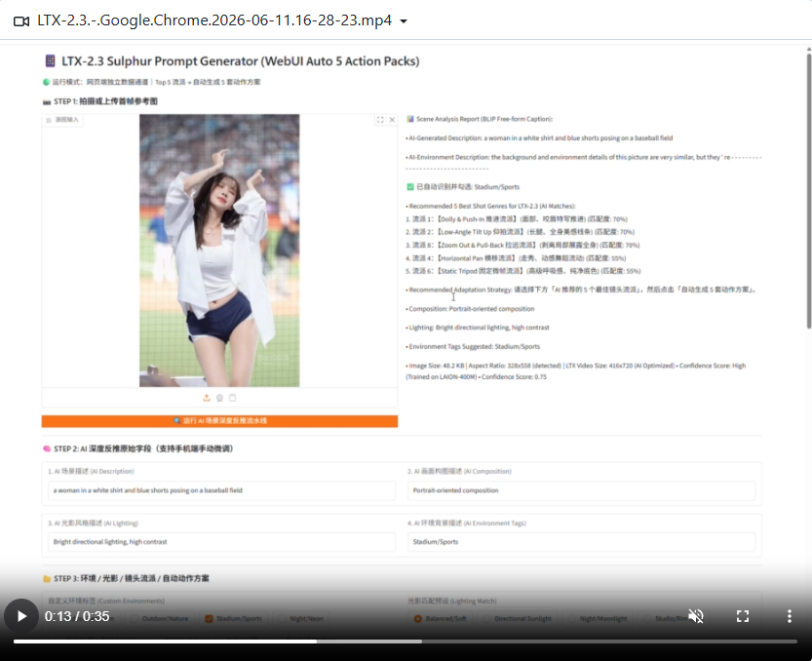
Task: Click the green status dot icon
Action: pos(46,82)
